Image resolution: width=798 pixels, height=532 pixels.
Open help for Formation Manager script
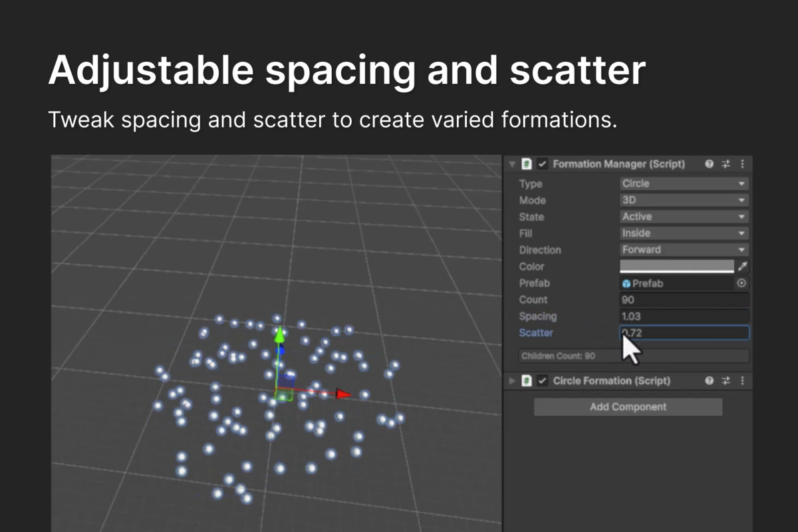[710, 164]
